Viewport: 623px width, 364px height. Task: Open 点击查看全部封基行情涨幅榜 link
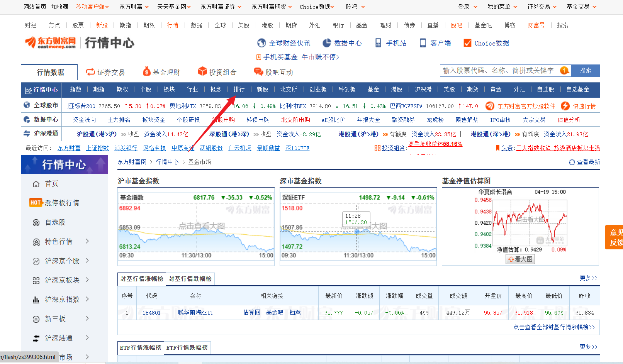click(x=554, y=327)
